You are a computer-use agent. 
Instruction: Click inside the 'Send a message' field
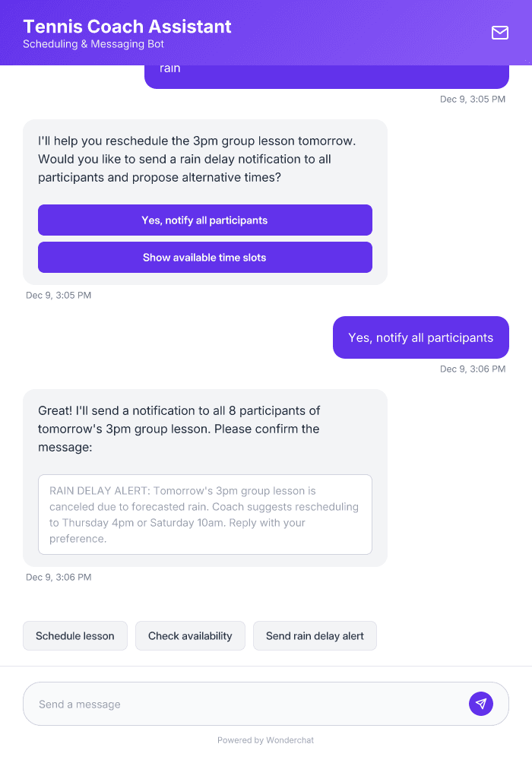[x=228, y=703]
